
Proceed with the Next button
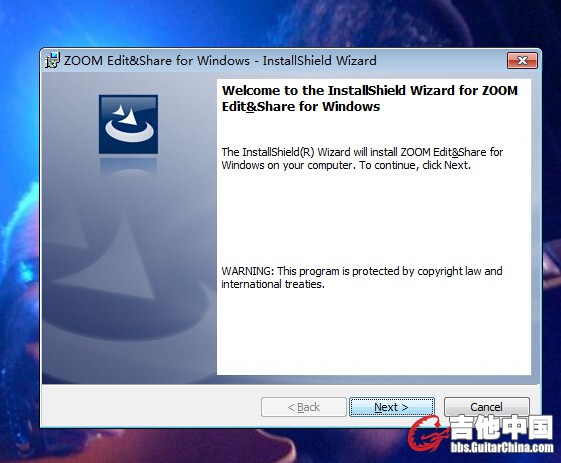(x=392, y=407)
